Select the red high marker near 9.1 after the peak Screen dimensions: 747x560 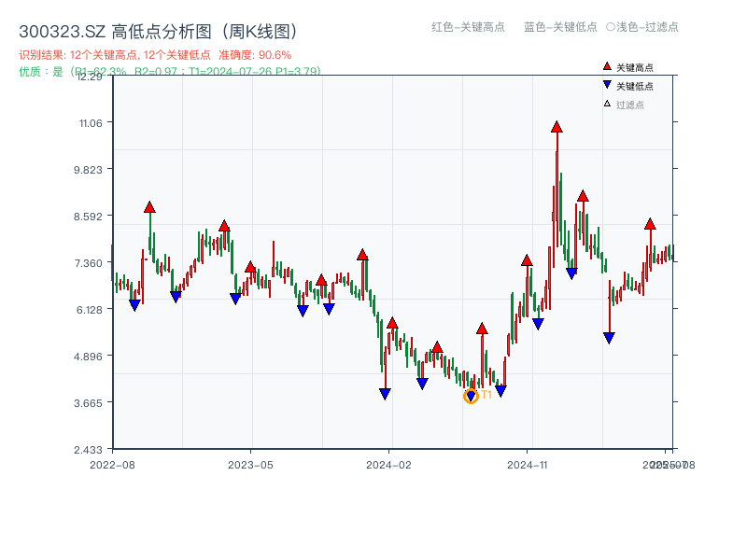[583, 196]
